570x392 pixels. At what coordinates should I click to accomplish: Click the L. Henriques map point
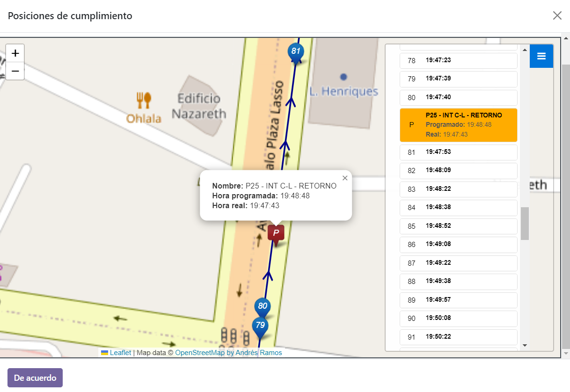(x=343, y=76)
